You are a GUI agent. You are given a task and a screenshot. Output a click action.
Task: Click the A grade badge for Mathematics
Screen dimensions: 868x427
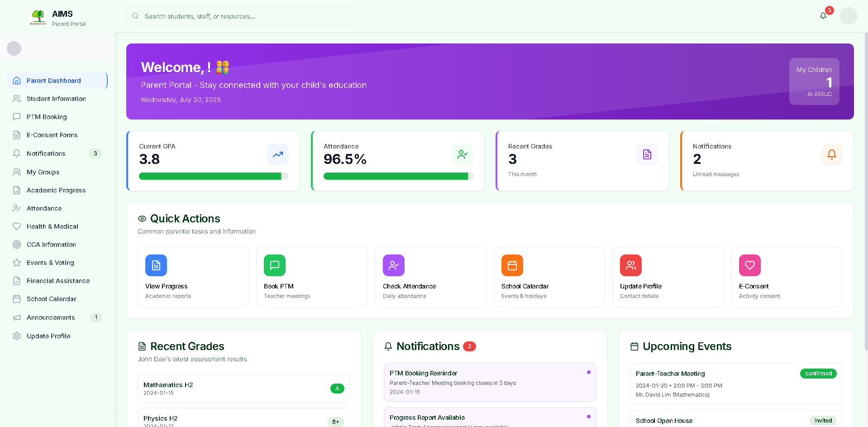[337, 389]
